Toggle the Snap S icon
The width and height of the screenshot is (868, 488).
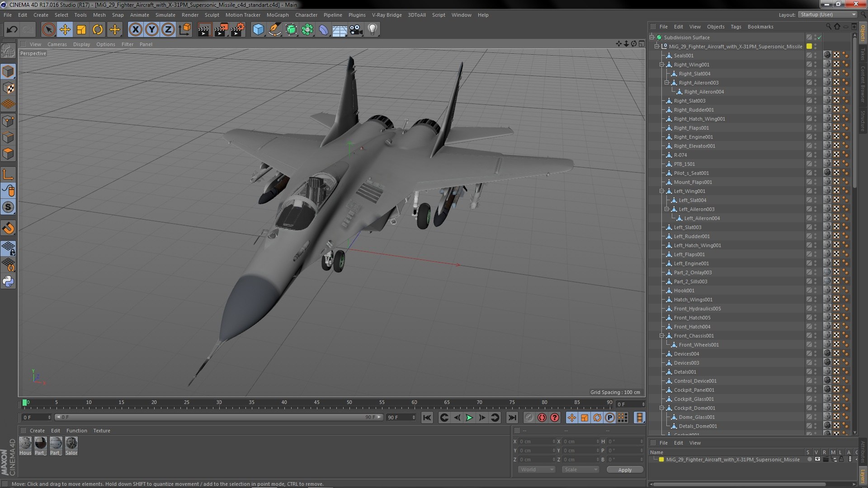(8, 207)
